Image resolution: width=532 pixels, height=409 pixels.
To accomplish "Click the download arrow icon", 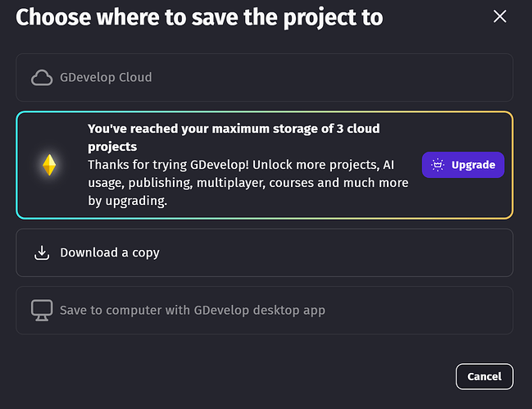I will tap(42, 252).
